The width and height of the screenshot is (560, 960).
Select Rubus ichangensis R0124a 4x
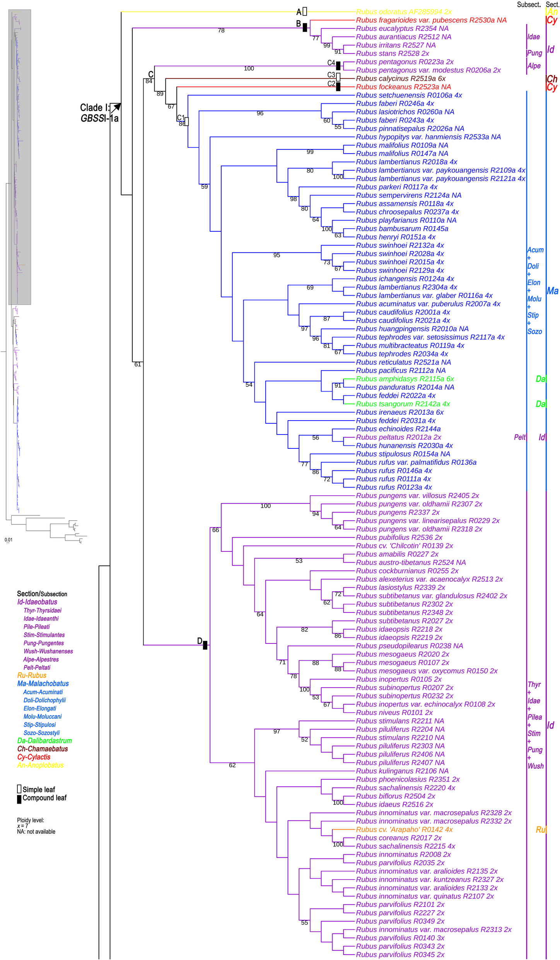(405, 279)
